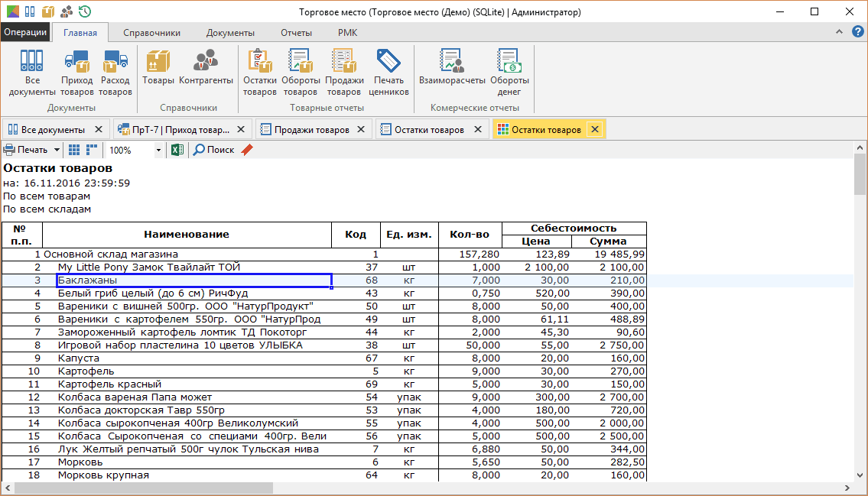868x496 pixels.
Task: Open the 100% zoom combo box
Action: pyautogui.click(x=134, y=151)
